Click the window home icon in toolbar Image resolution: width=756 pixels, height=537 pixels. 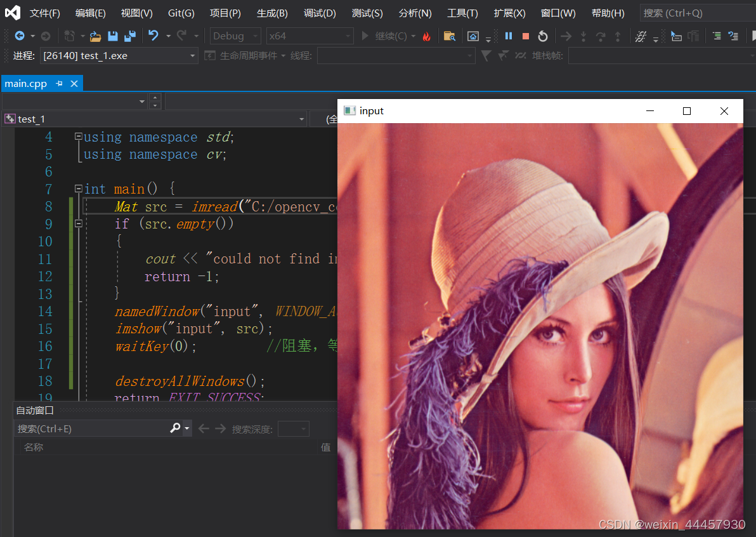[x=473, y=36]
